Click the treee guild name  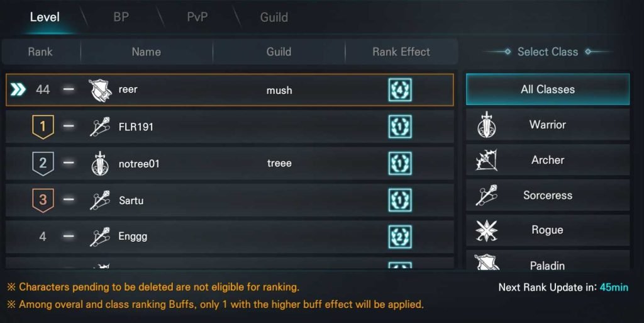click(279, 163)
